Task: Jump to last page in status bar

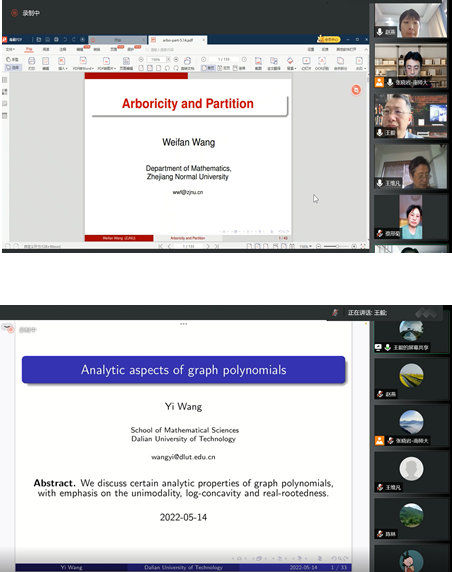Action: [217, 247]
